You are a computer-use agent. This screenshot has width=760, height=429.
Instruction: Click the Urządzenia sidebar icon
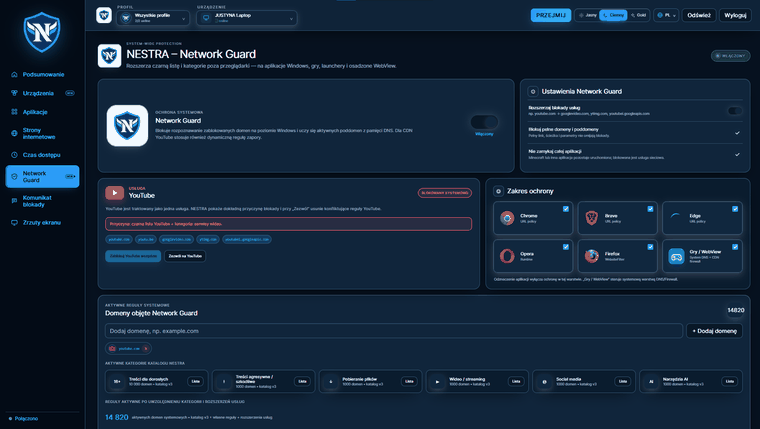[14, 93]
